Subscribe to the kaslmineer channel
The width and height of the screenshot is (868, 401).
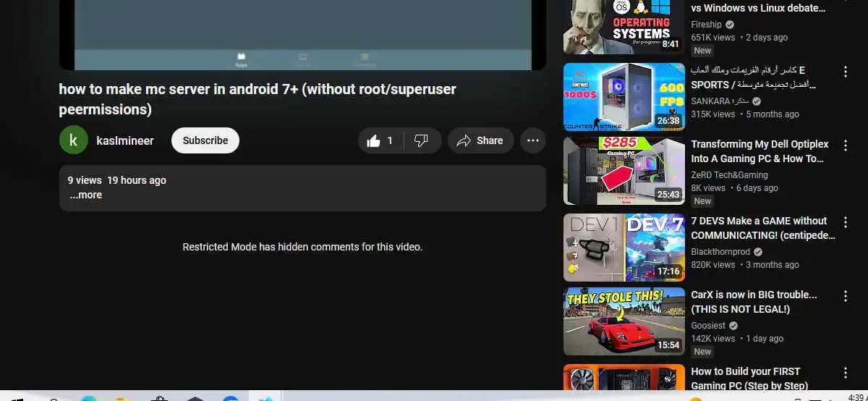[x=205, y=140]
